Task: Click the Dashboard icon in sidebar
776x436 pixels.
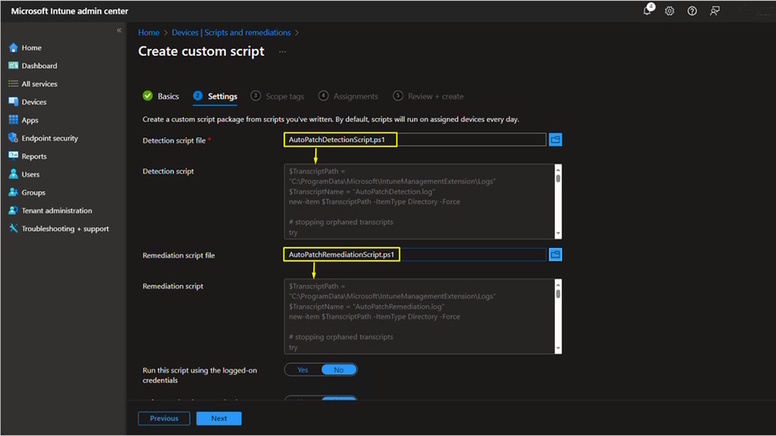Action: coord(13,65)
